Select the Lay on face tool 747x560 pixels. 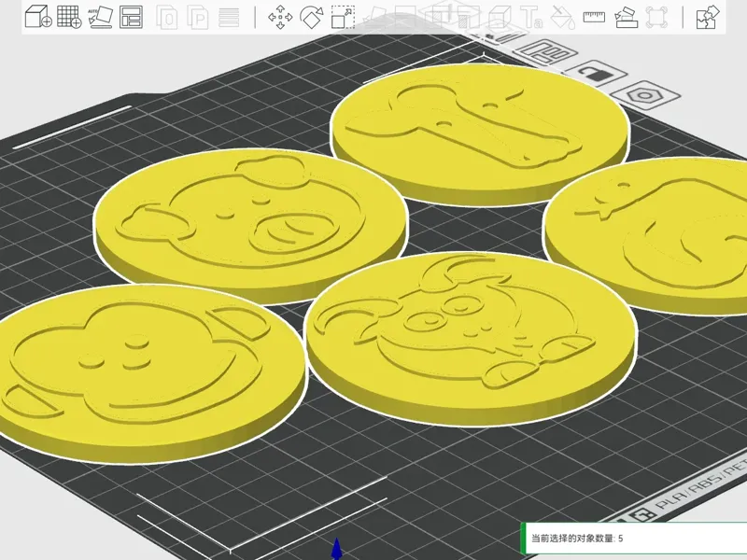click(374, 17)
